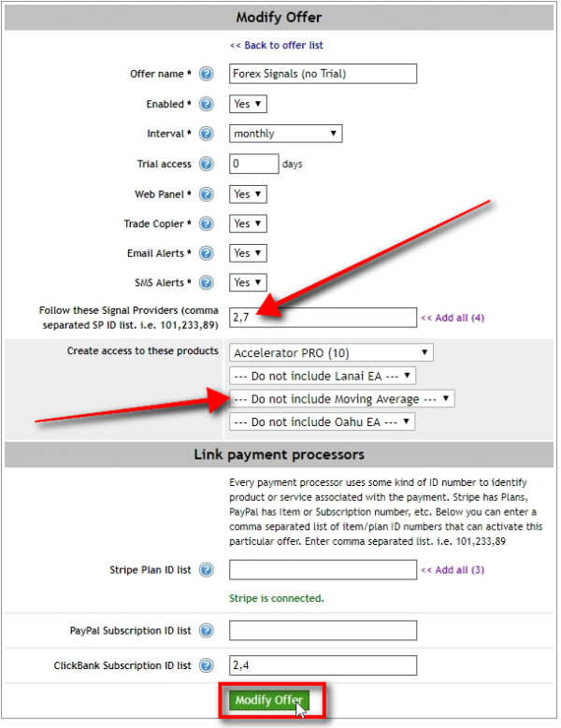Image resolution: width=561 pixels, height=728 pixels.
Task: Open the Interval monthly dropdown
Action: [x=285, y=134]
